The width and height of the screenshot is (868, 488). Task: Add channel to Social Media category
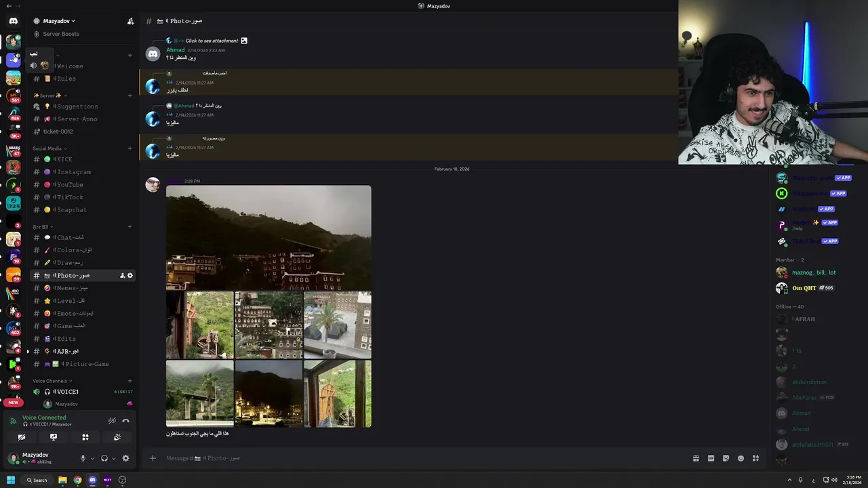[130, 148]
